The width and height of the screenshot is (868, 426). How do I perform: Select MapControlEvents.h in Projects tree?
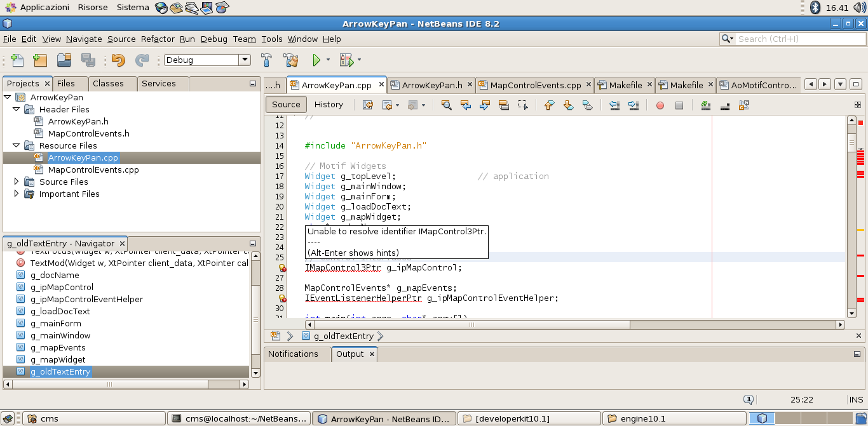coord(88,133)
